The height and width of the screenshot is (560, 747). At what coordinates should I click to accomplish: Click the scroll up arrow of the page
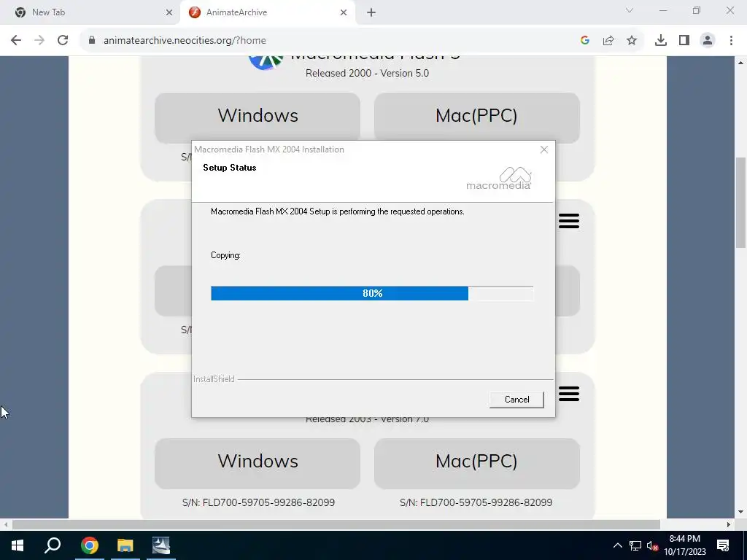(740, 63)
